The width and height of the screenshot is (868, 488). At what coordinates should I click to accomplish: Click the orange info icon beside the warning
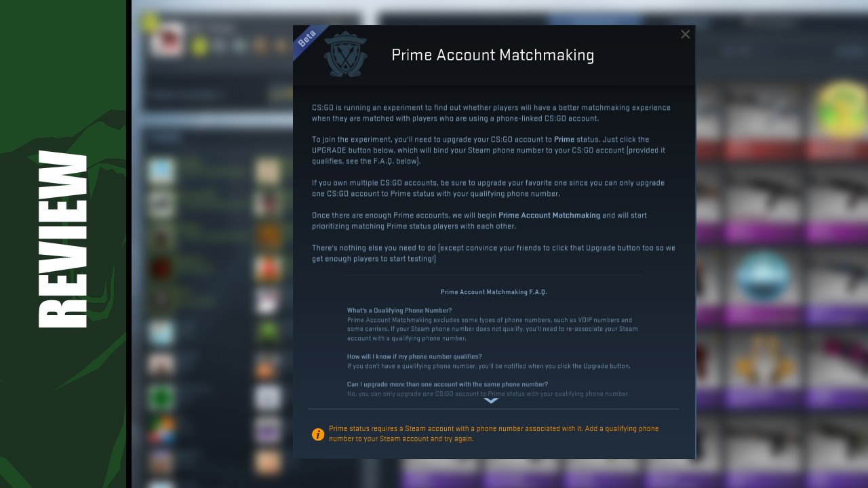click(317, 434)
